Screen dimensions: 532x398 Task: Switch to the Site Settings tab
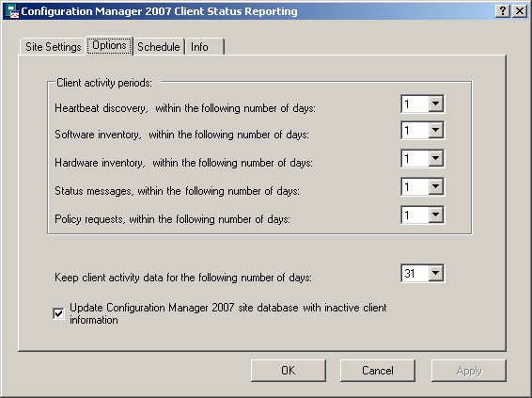(53, 47)
